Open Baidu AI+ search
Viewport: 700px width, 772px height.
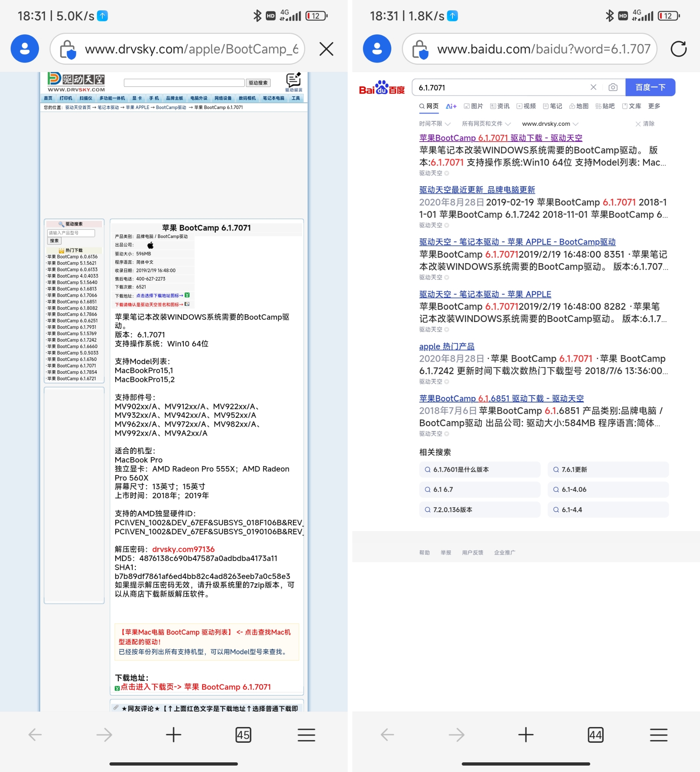pos(451,106)
